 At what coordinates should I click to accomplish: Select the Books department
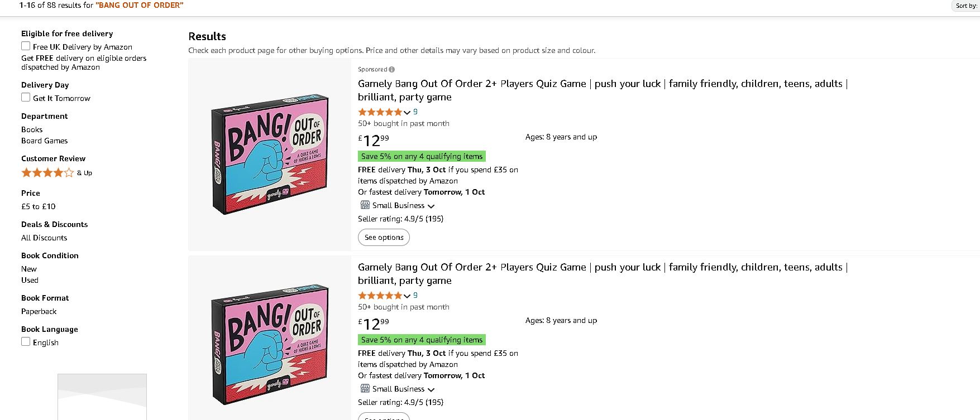tap(32, 129)
